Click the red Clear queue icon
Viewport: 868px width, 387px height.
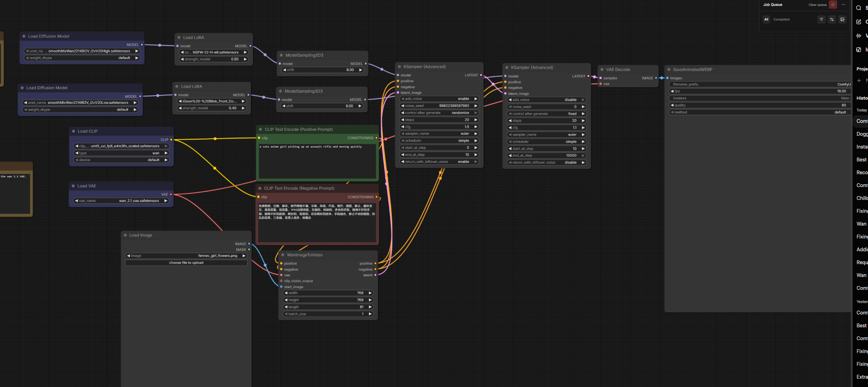coord(833,5)
